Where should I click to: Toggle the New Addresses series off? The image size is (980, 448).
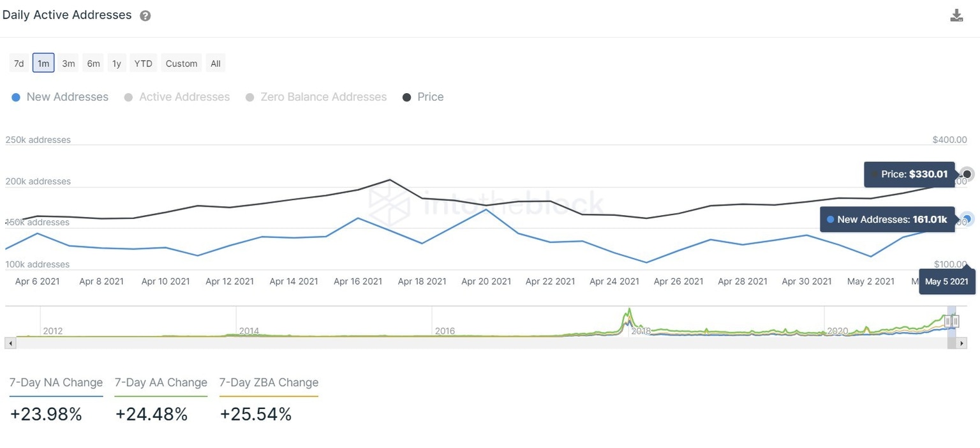(59, 96)
